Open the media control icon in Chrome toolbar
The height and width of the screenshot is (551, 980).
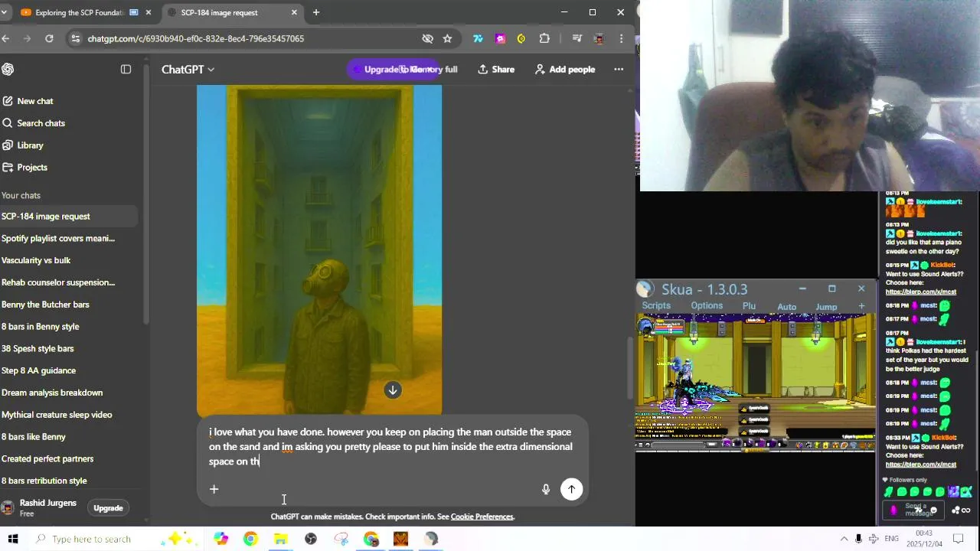coord(577,38)
